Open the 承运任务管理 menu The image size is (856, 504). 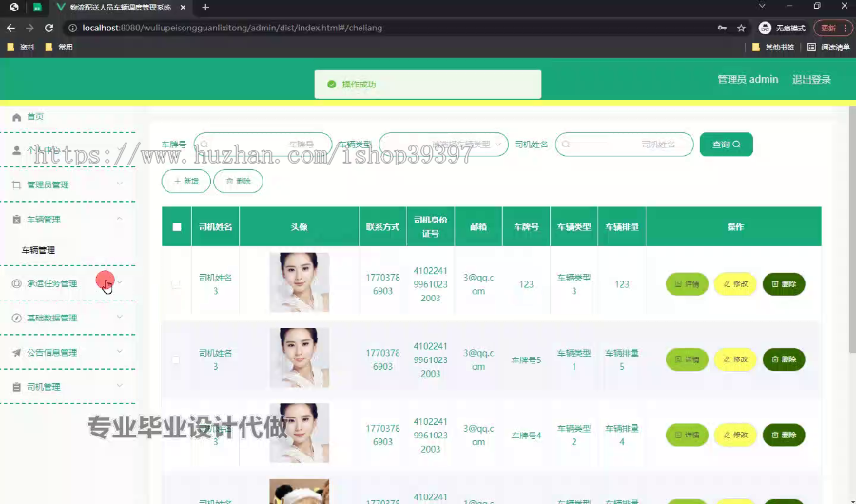[x=68, y=283]
